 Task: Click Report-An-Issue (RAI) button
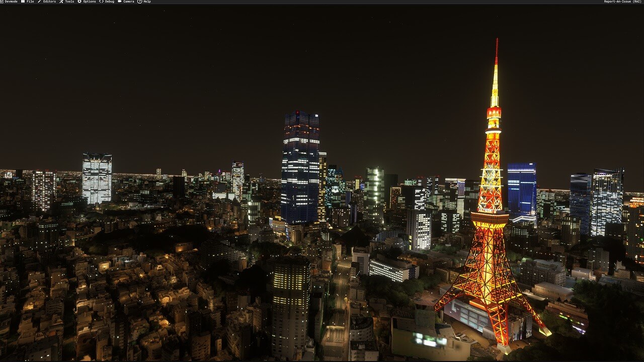click(622, 2)
